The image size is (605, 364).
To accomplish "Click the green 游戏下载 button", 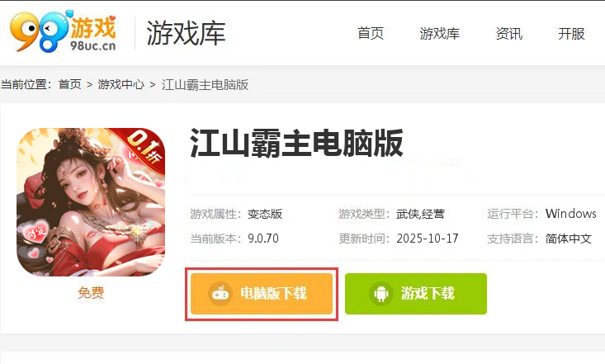I will pyautogui.click(x=416, y=294).
